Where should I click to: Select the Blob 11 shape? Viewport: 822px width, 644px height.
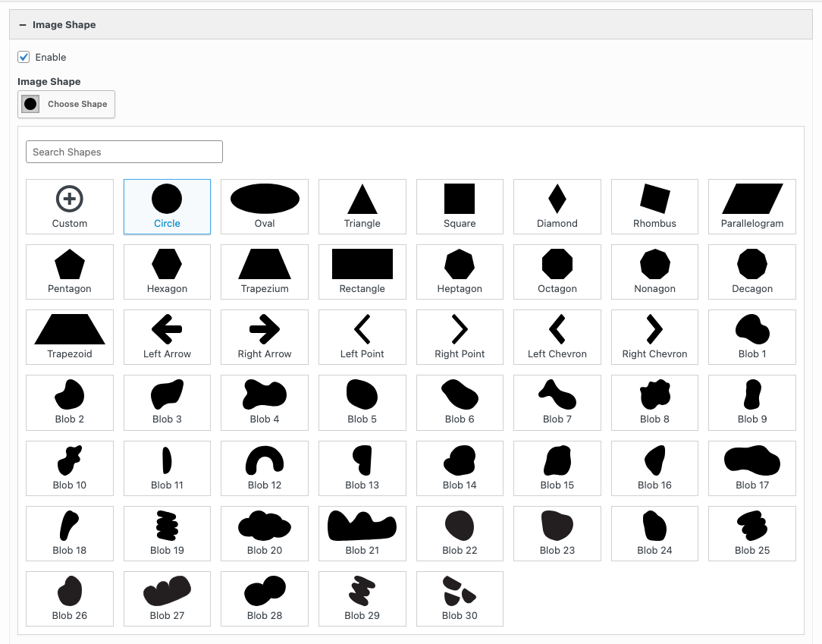[168, 468]
